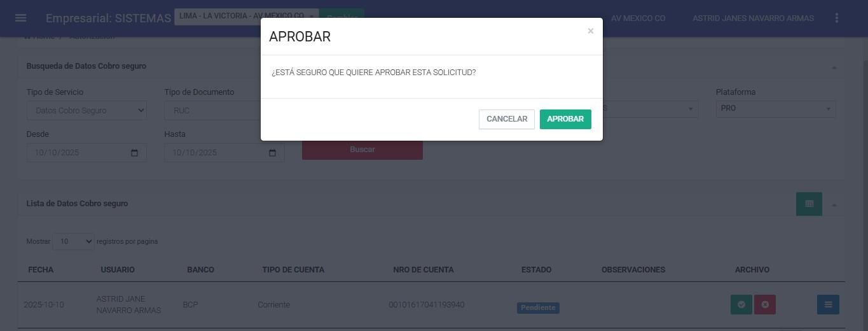
Task: Open the LIMA - LA VICTORIA location selector
Action: coord(245,17)
